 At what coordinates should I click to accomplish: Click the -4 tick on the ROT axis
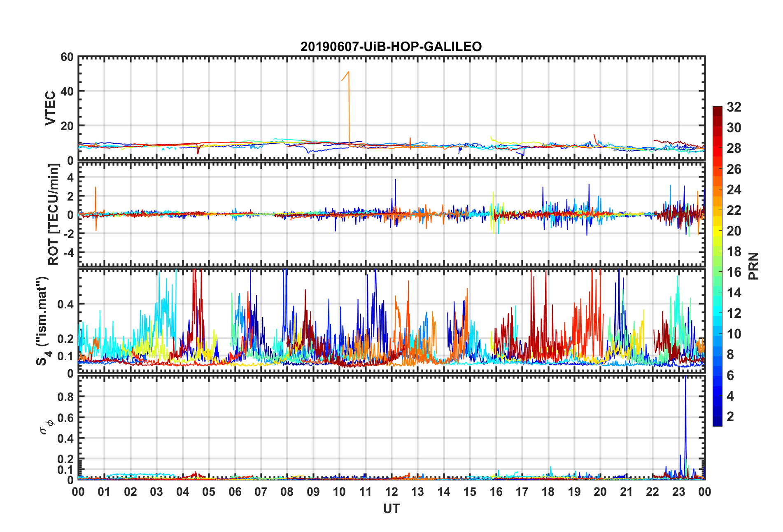[68, 252]
